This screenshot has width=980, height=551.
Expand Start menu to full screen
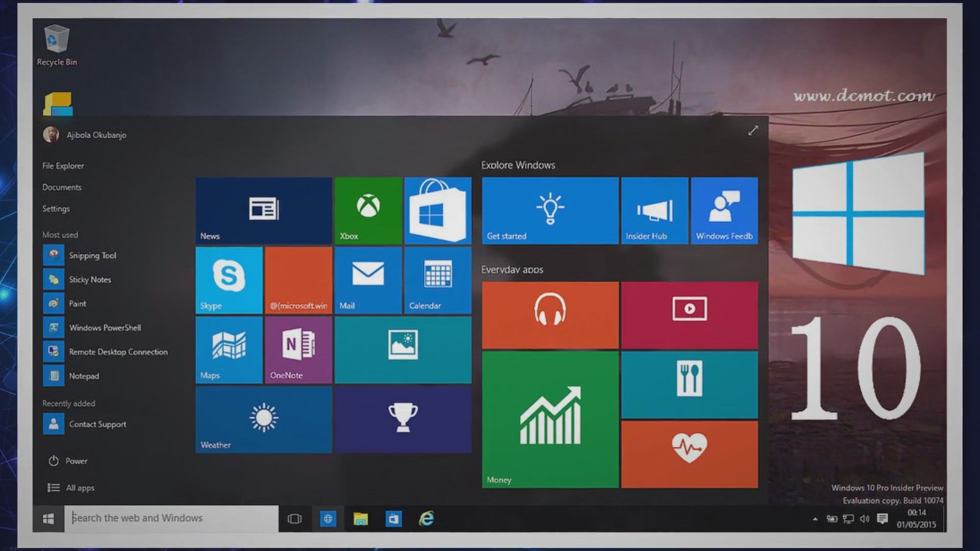pos(753,131)
